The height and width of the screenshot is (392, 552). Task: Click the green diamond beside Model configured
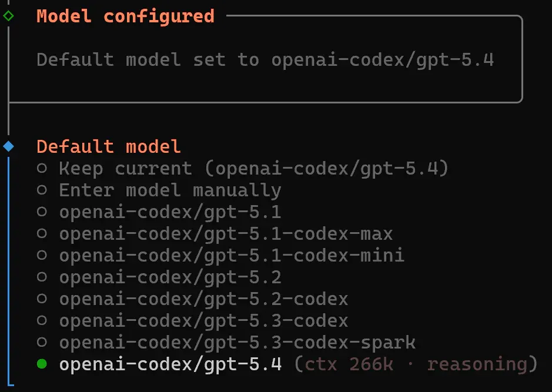pos(8,15)
